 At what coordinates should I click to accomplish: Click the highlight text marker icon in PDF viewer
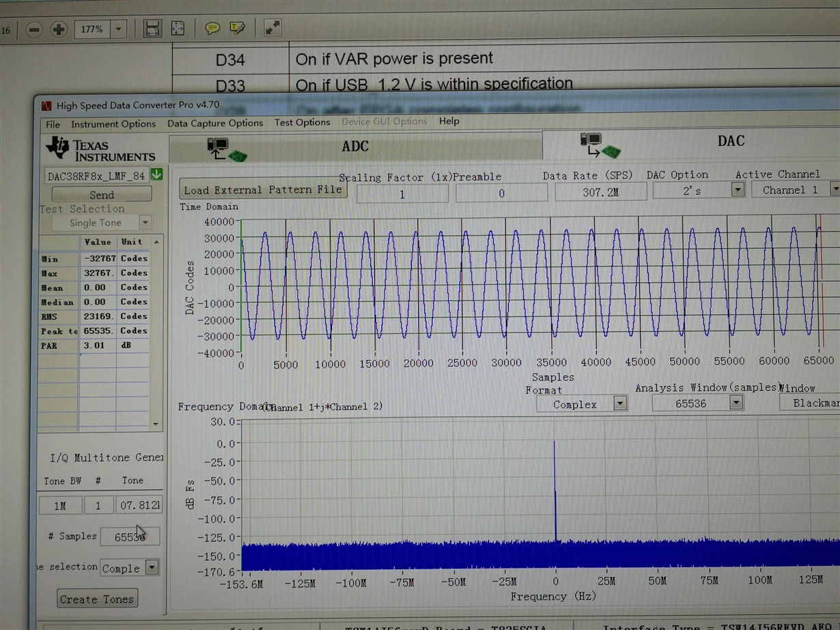pyautogui.click(x=237, y=28)
